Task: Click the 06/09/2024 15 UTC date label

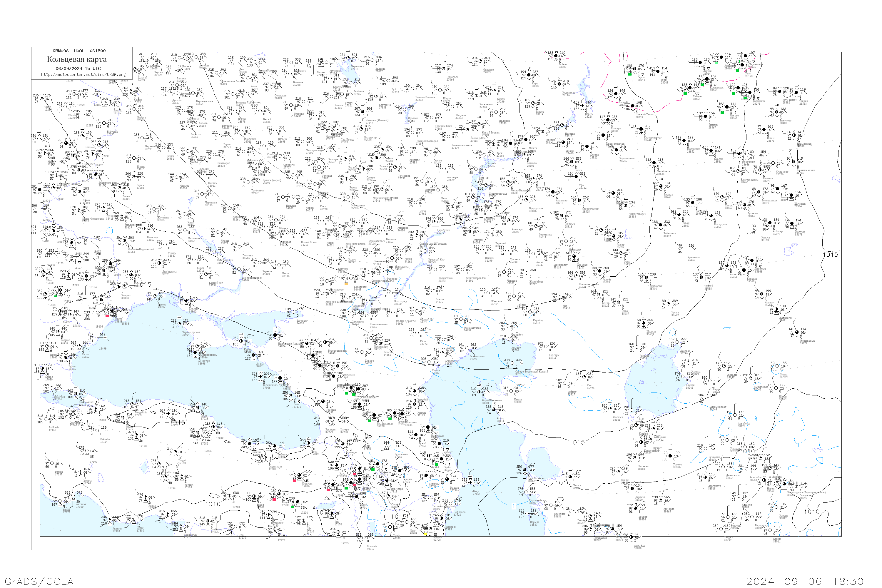Action: coord(78,69)
